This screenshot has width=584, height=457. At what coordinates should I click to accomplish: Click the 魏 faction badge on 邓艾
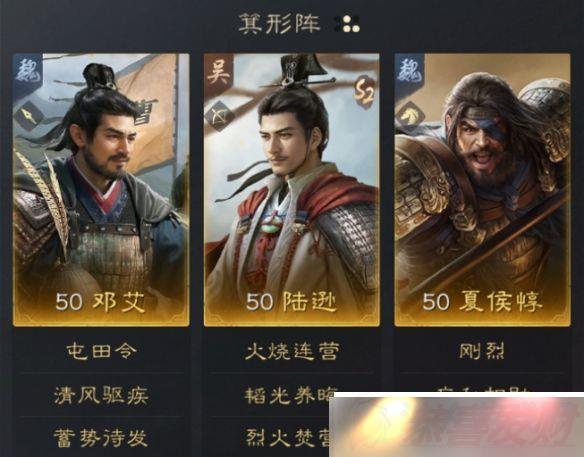(x=28, y=70)
